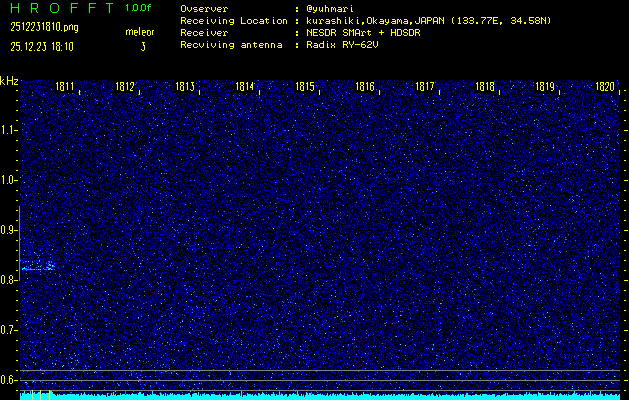Select the NESDR SMArt + HDSDR receiver text
The height and width of the screenshot is (400, 629).
(x=362, y=33)
